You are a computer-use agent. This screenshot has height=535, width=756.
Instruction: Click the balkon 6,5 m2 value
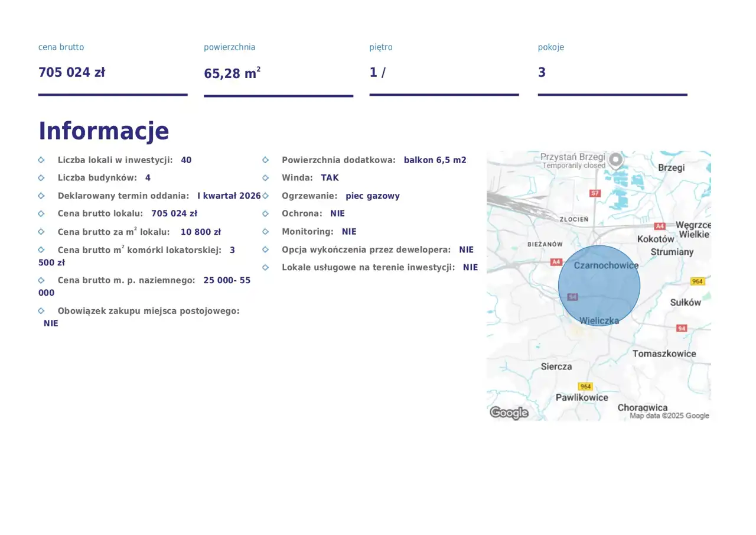tap(435, 160)
